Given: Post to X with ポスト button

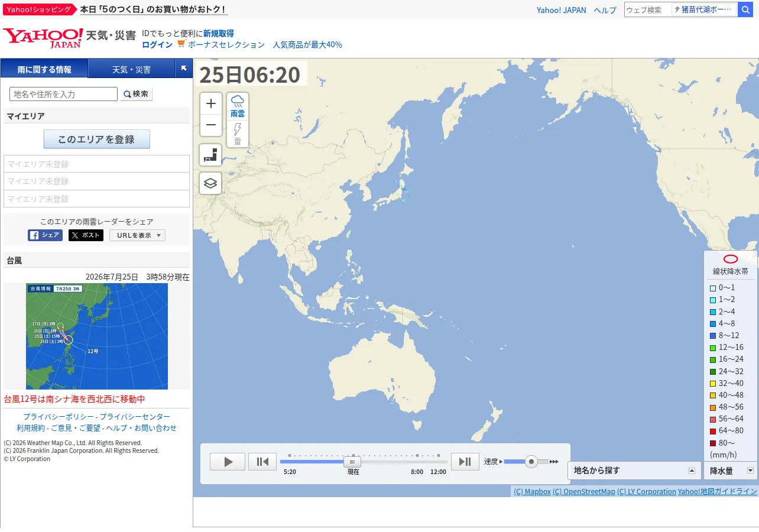Looking at the screenshot, I should pos(86,235).
